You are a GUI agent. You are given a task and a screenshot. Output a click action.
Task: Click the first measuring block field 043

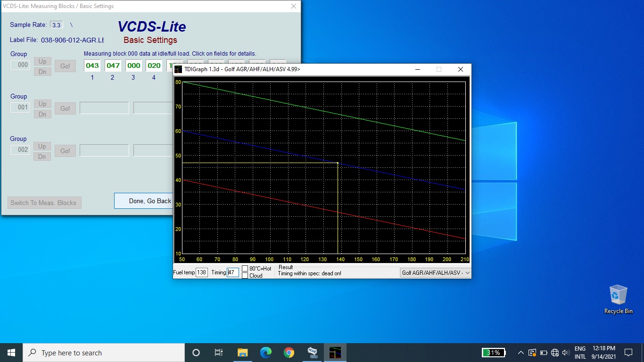click(x=92, y=66)
